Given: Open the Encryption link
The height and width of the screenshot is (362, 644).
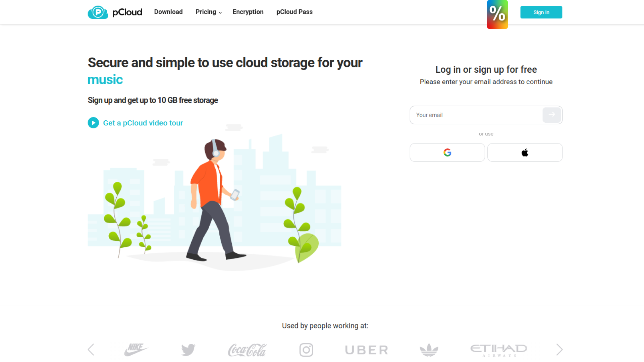Looking at the screenshot, I should pyautogui.click(x=248, y=12).
